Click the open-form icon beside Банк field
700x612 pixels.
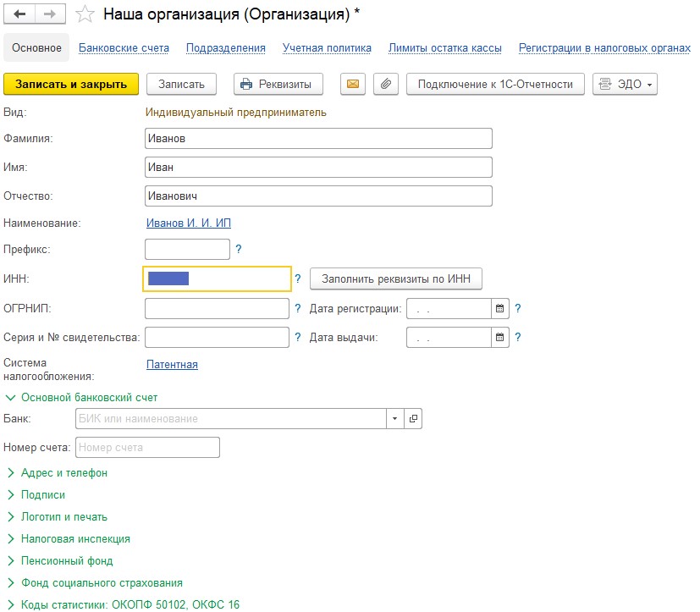click(x=413, y=419)
